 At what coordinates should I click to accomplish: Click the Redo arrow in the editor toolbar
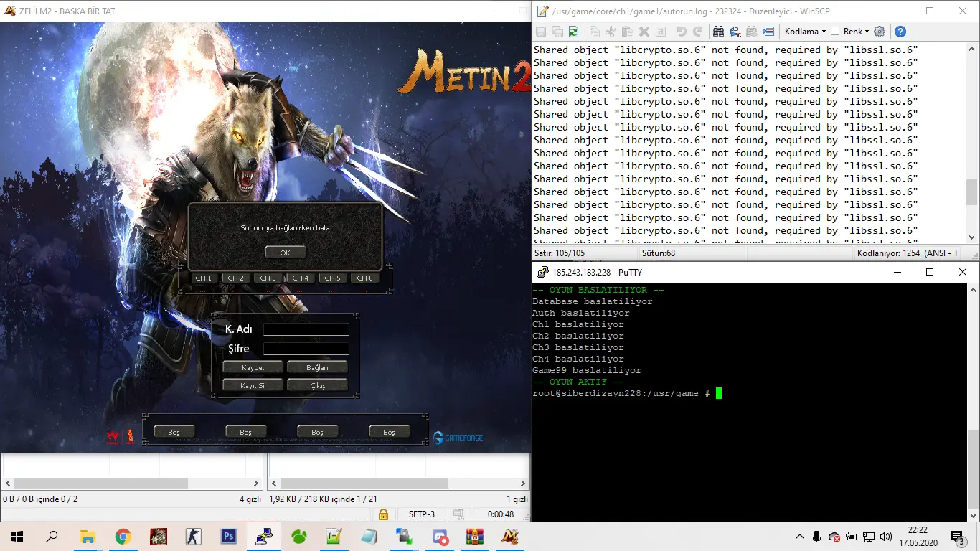tap(697, 32)
